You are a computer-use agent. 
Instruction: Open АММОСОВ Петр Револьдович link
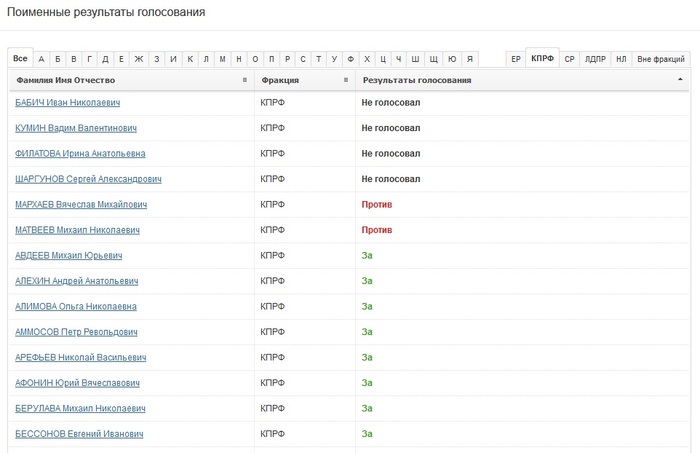click(x=76, y=332)
